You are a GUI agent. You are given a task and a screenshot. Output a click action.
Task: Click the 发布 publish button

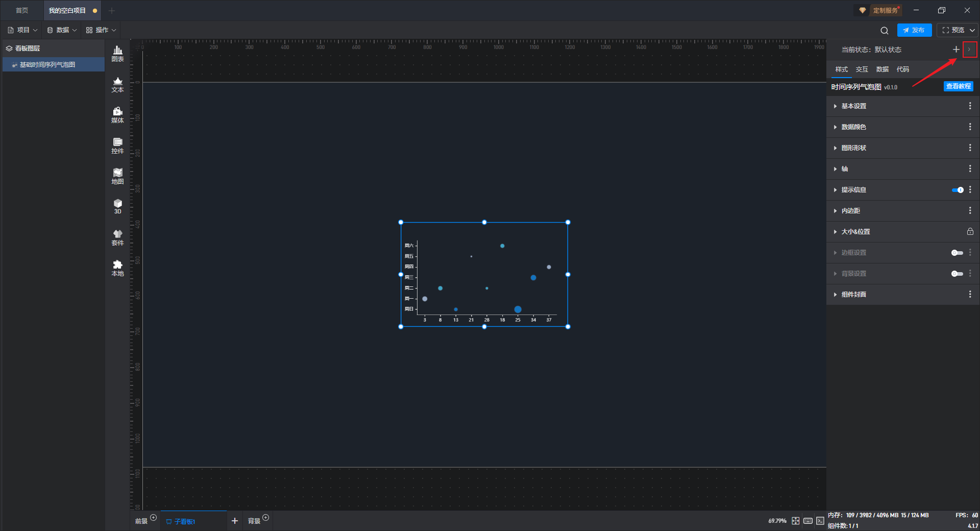(x=914, y=30)
